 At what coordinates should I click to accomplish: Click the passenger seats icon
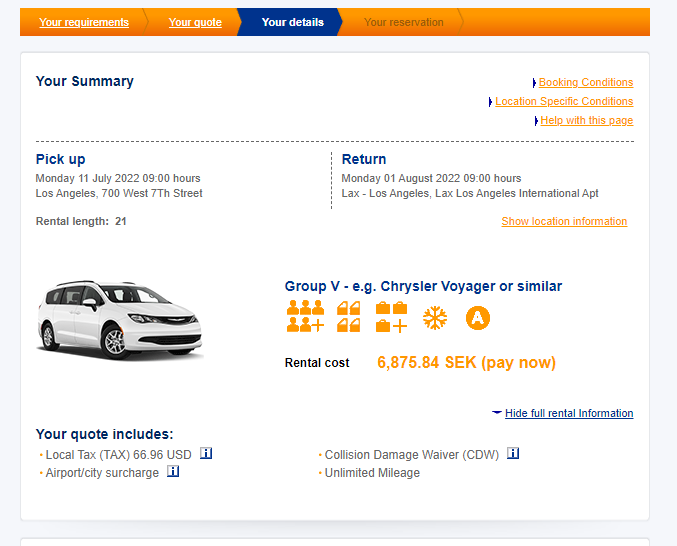[x=305, y=317]
